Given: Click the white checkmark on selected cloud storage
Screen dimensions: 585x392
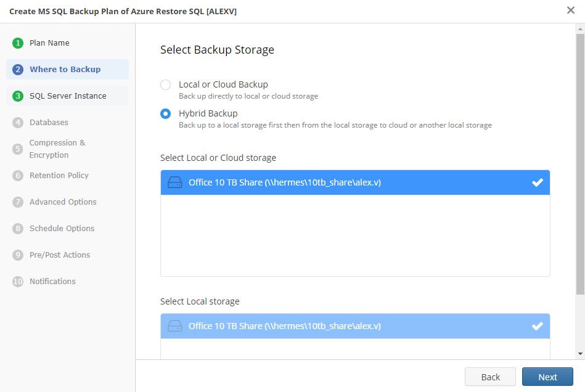Looking at the screenshot, I should (537, 182).
